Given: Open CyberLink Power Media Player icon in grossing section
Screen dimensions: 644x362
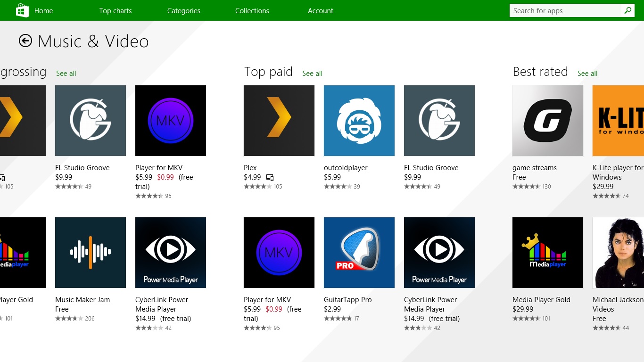Looking at the screenshot, I should (171, 253).
